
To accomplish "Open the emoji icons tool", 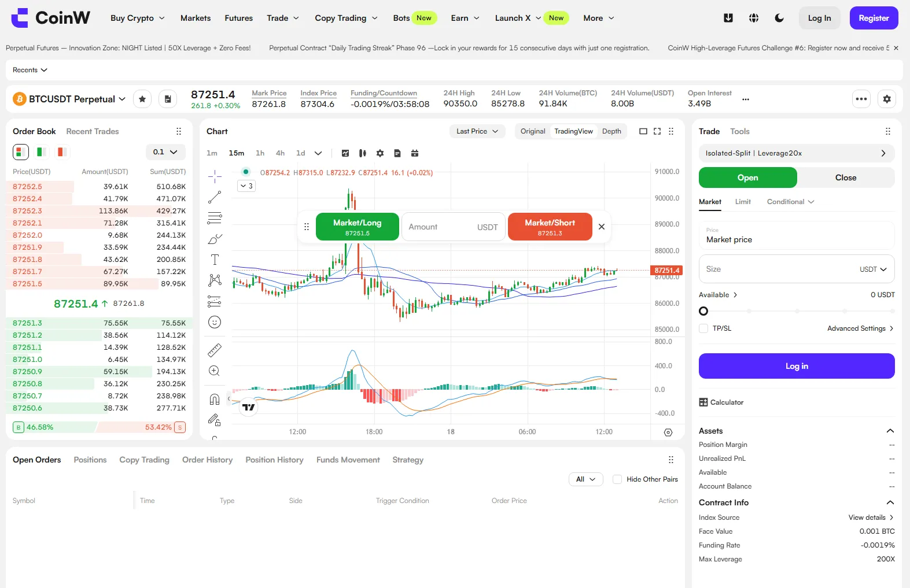I will click(215, 322).
